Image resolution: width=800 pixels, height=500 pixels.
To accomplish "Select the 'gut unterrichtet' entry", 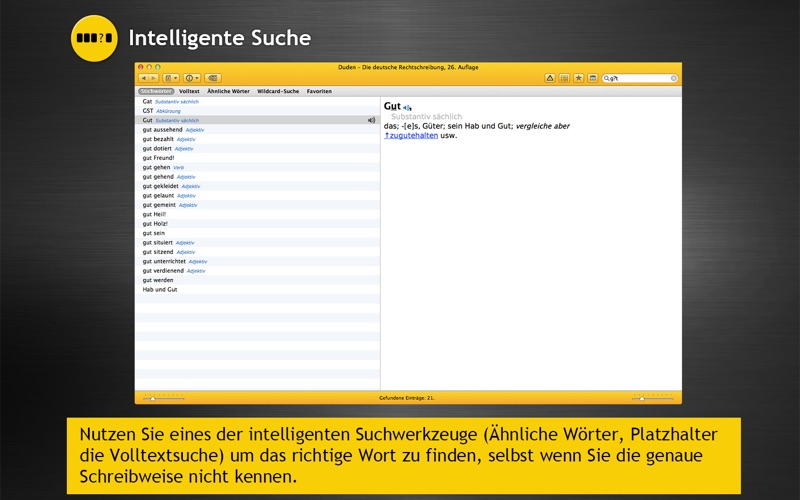I will [x=258, y=261].
